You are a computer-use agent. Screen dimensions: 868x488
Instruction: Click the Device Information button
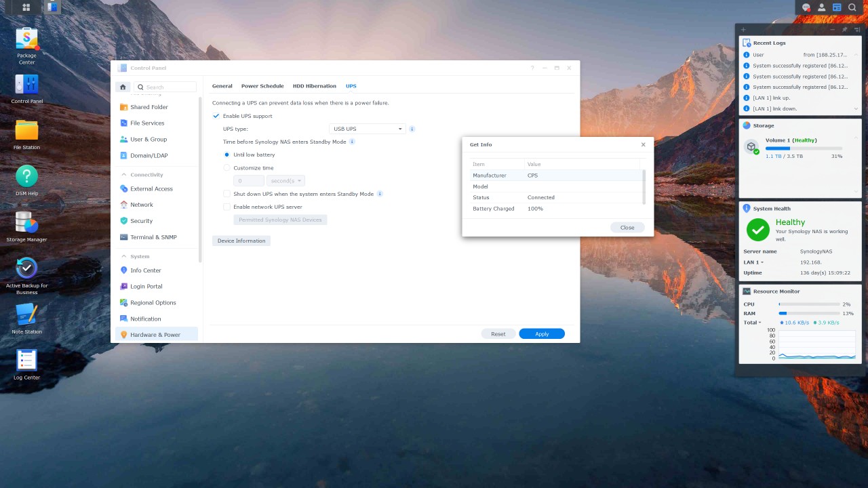coord(241,241)
